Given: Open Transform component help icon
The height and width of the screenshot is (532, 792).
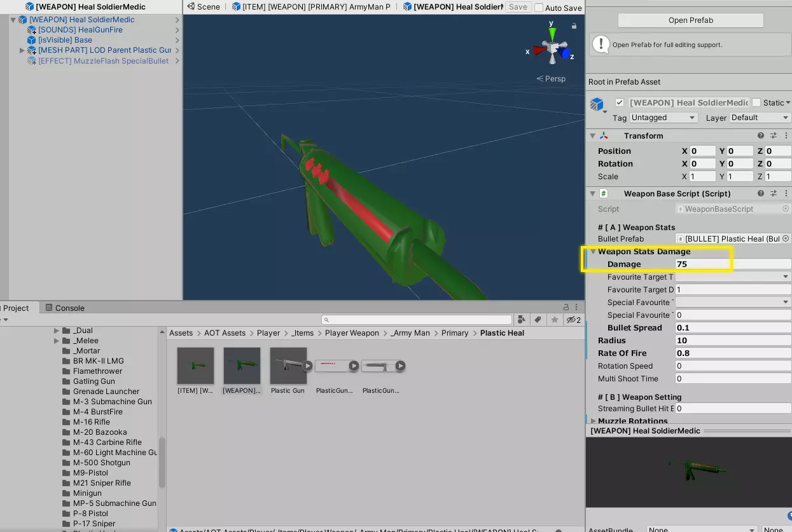Looking at the screenshot, I should (761, 136).
